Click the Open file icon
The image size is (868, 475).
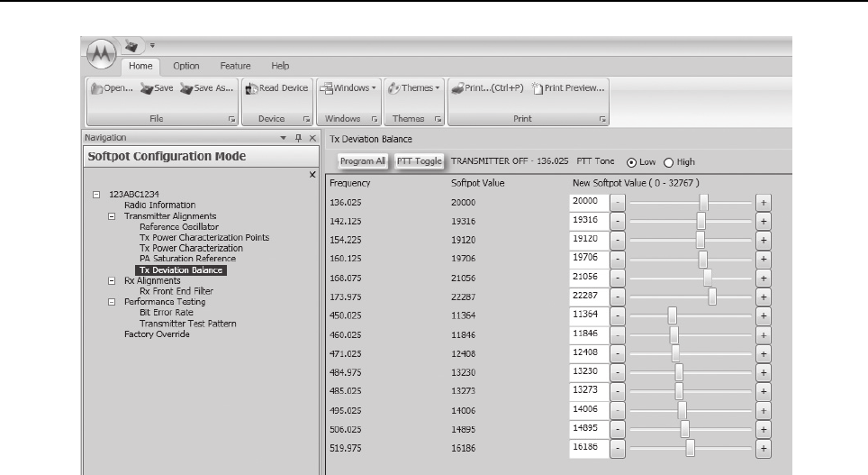(95, 88)
